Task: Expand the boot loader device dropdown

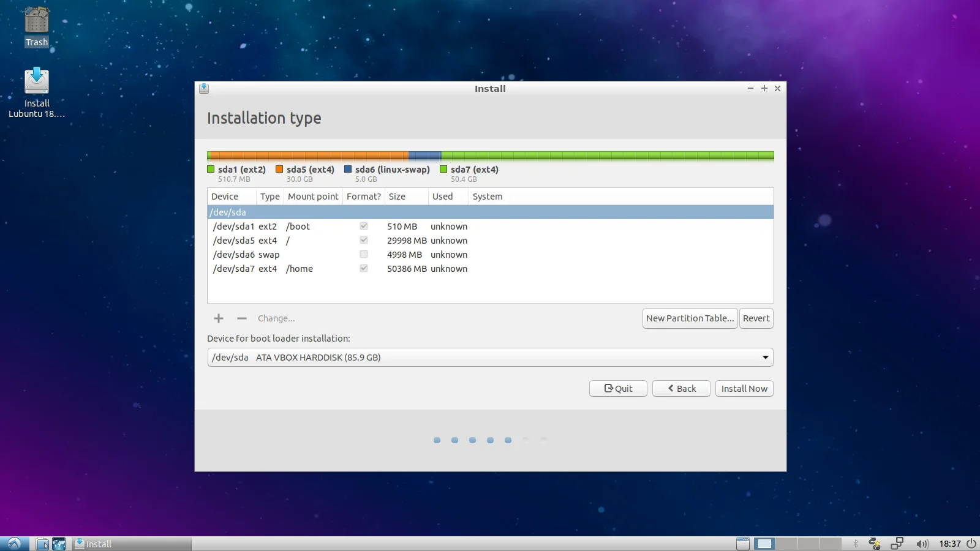Action: point(765,358)
